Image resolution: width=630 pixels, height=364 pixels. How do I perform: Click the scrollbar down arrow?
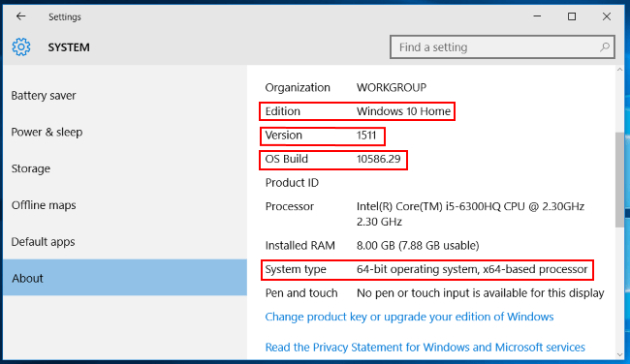[619, 354]
